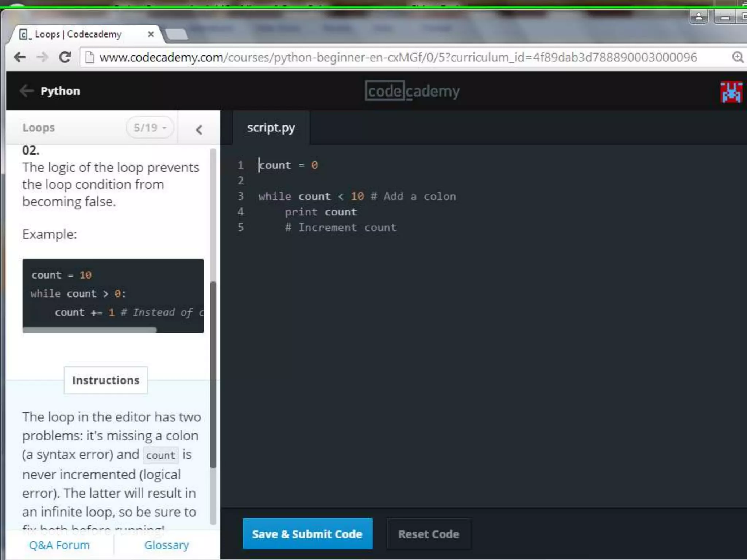Click the back arrow beside Python
This screenshot has width=747, height=560.
[26, 90]
